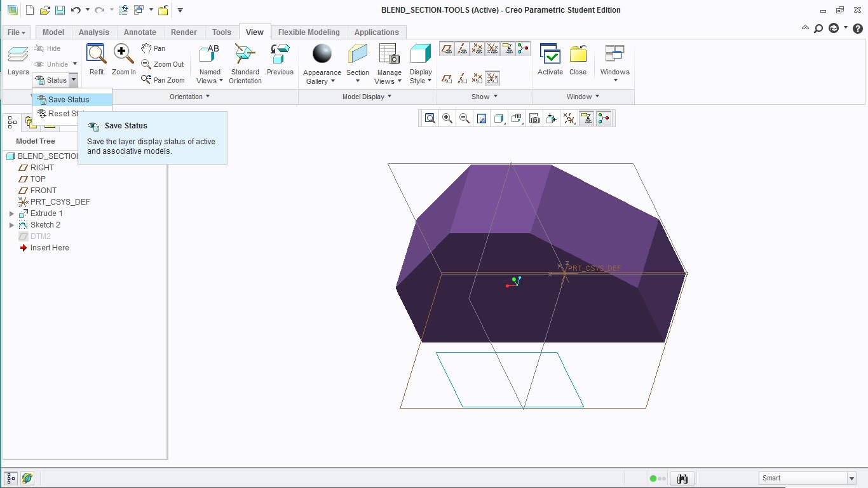Click the search binoculars icon in status bar

(682, 478)
